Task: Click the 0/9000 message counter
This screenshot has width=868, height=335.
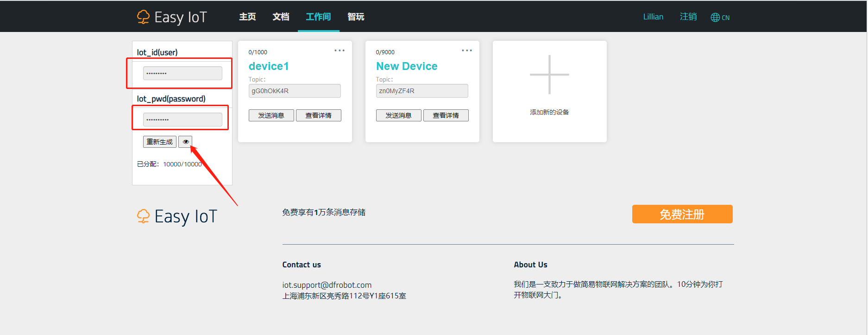Action: click(385, 52)
